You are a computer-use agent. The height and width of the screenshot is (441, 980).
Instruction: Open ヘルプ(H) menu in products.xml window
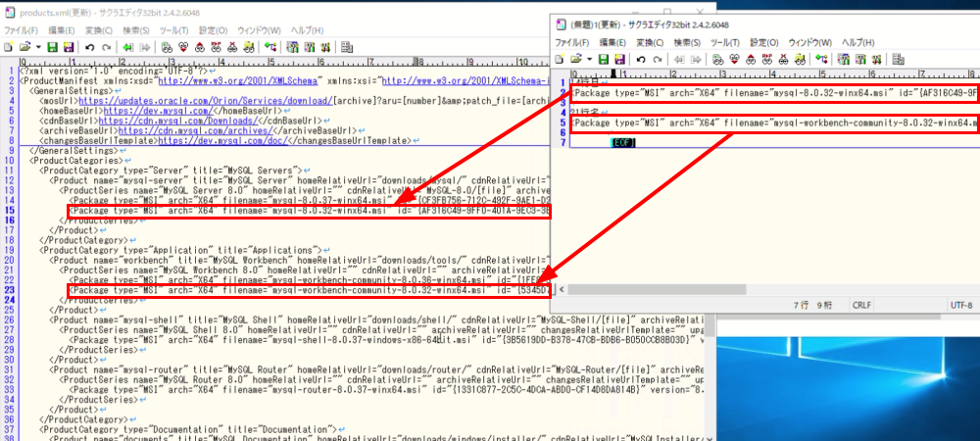308,30
